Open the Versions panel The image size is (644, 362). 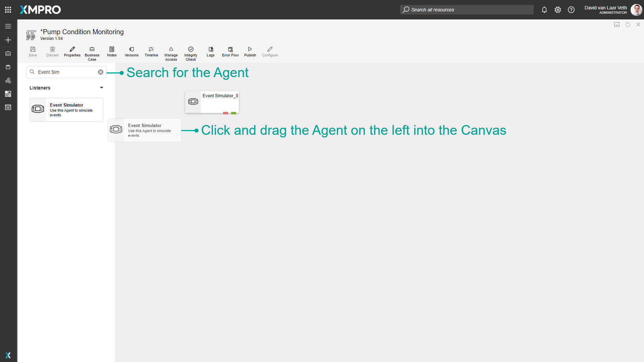coord(131,52)
